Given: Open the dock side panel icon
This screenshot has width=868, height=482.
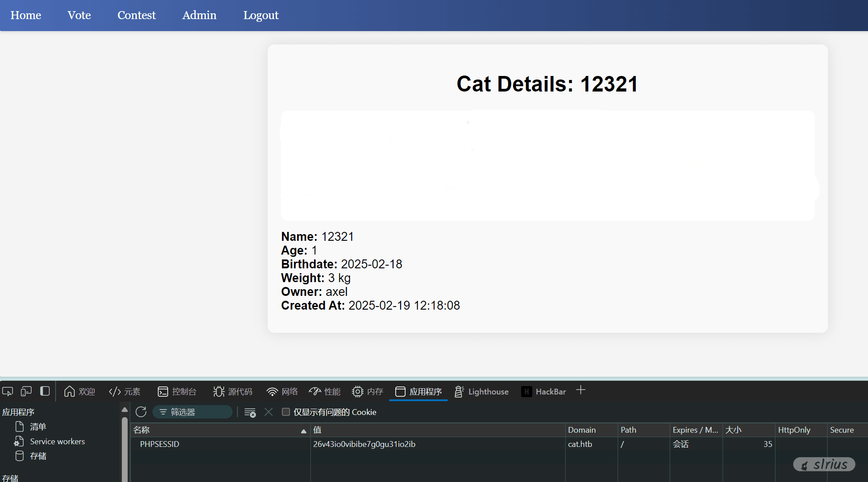Looking at the screenshot, I should 44,391.
